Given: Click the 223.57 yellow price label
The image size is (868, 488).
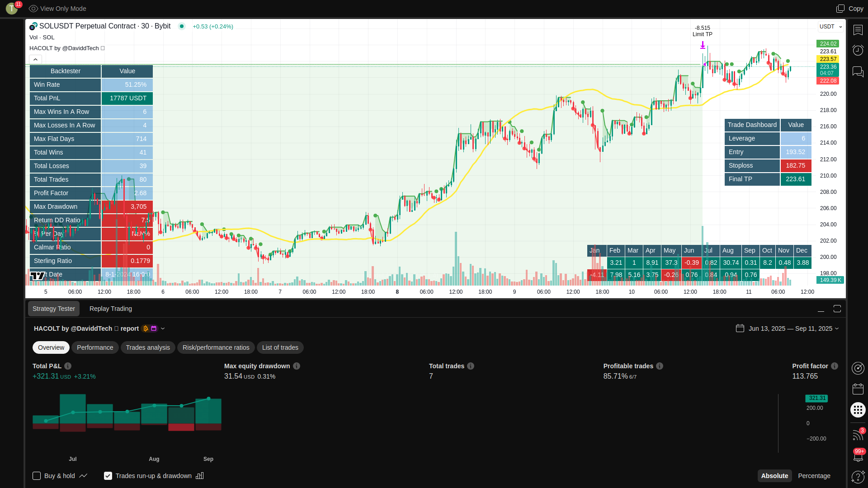Looking at the screenshot, I should (x=828, y=59).
